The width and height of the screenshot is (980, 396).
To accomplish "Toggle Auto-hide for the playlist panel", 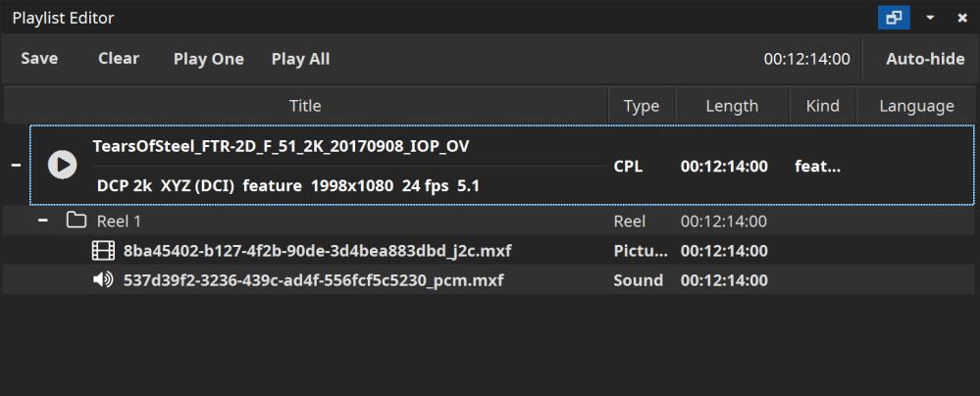I will [x=924, y=59].
